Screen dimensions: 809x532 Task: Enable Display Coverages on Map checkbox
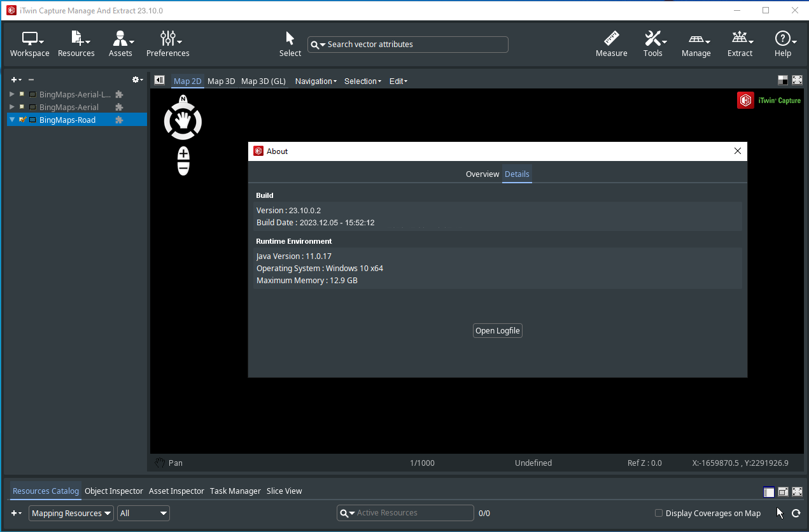click(659, 513)
